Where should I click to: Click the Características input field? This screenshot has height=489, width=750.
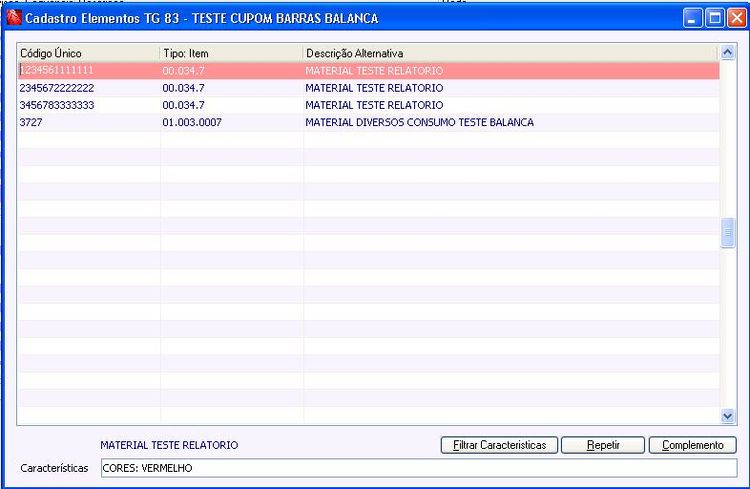click(419, 468)
